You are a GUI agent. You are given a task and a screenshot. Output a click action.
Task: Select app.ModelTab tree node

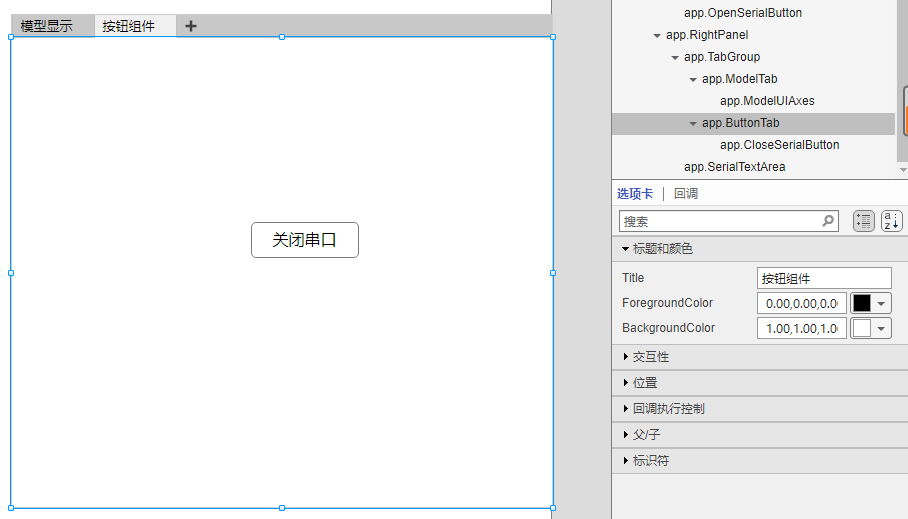point(739,79)
